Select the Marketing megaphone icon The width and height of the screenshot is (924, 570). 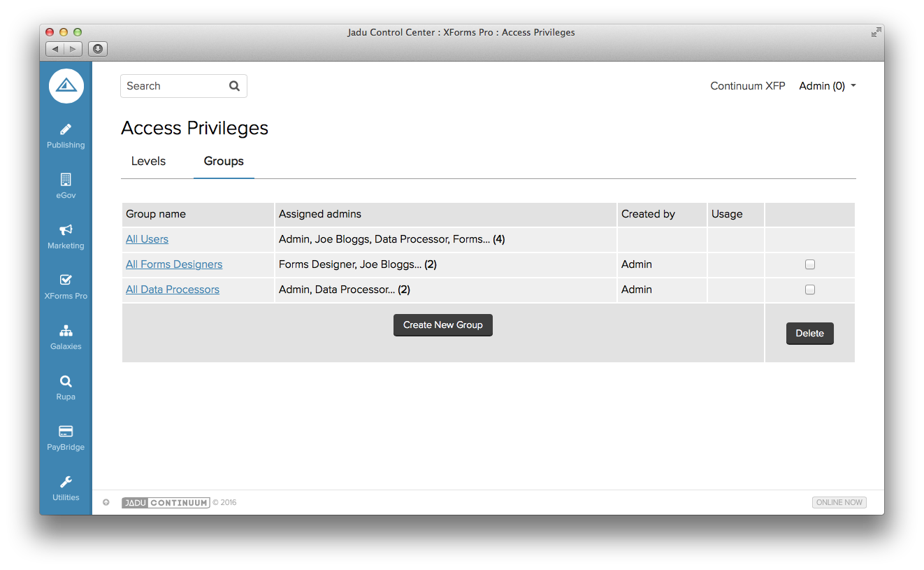(x=66, y=230)
